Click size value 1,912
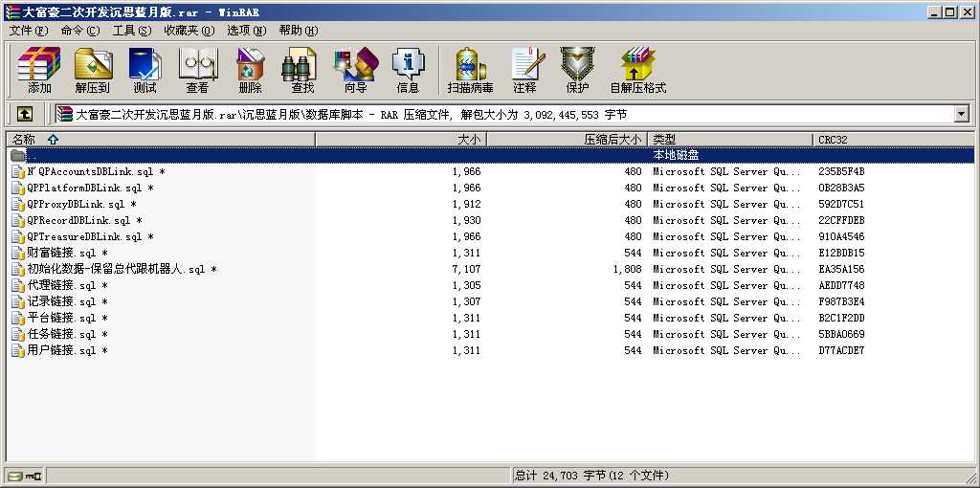980x488 pixels. pos(466,205)
